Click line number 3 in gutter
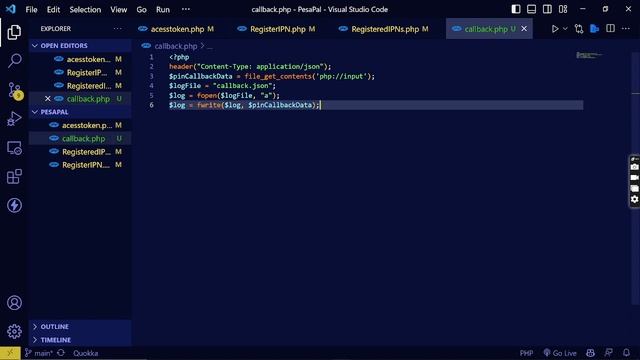 pos(151,76)
